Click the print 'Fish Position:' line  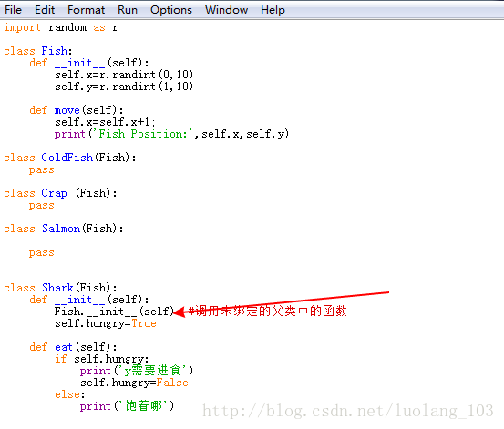click(171, 134)
